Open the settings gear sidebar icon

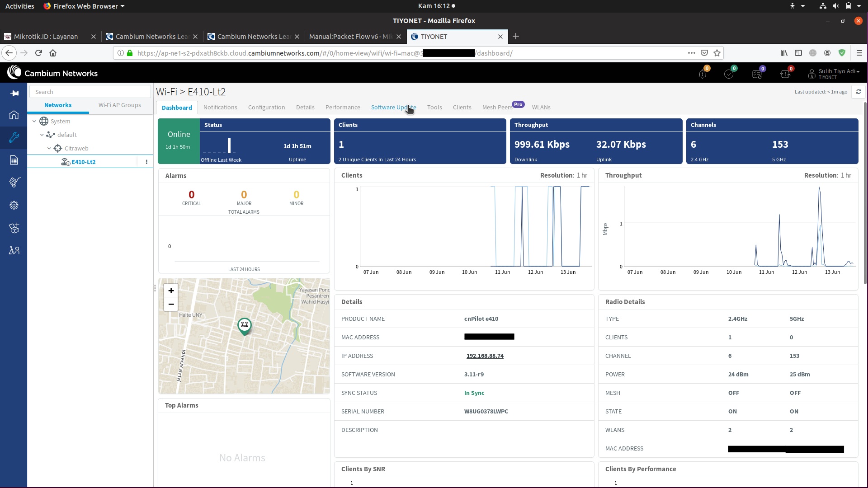pyautogui.click(x=14, y=205)
